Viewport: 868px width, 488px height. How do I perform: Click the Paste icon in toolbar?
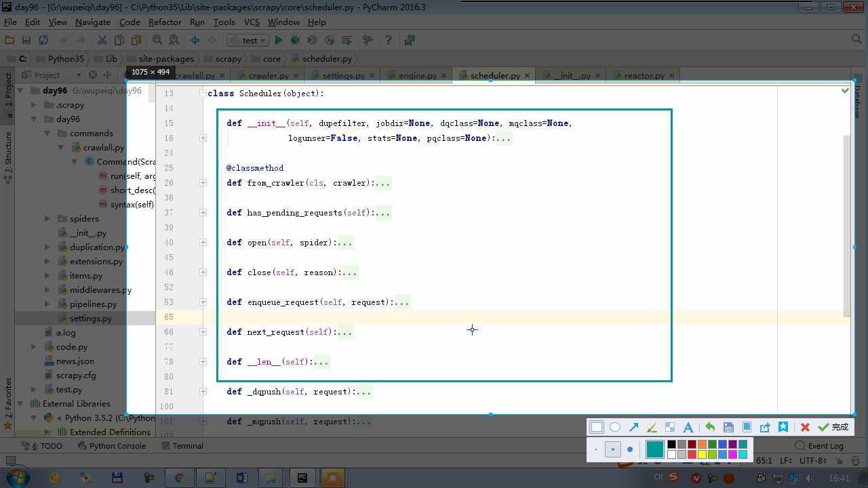tap(136, 41)
